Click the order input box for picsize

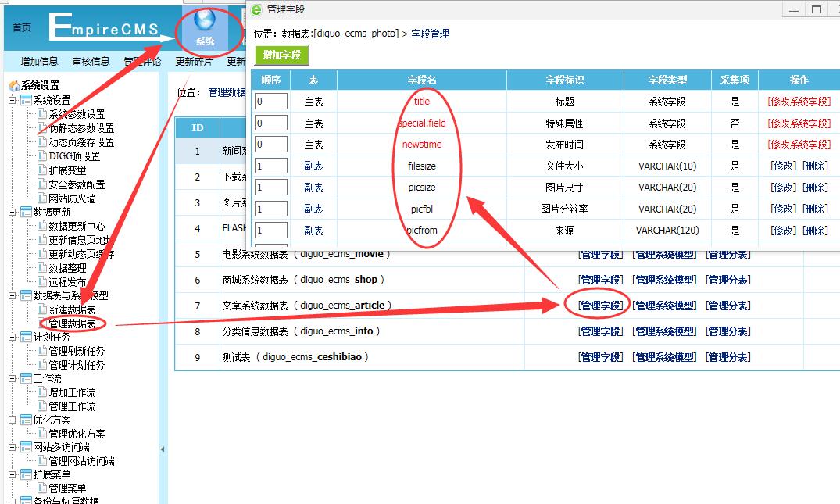(271, 188)
